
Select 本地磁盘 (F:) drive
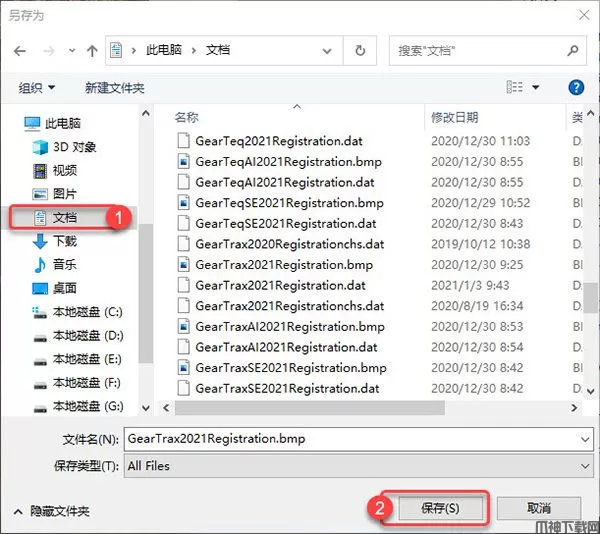(77, 383)
